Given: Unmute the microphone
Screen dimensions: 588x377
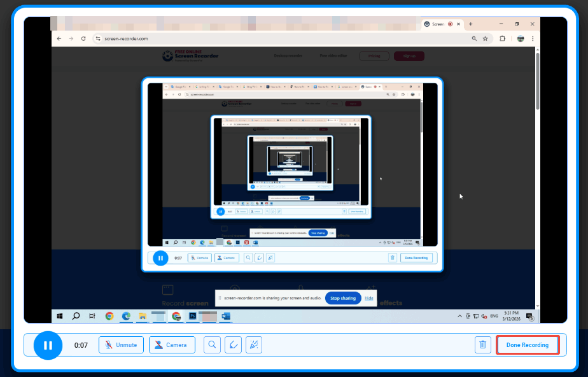Looking at the screenshot, I should (x=121, y=345).
